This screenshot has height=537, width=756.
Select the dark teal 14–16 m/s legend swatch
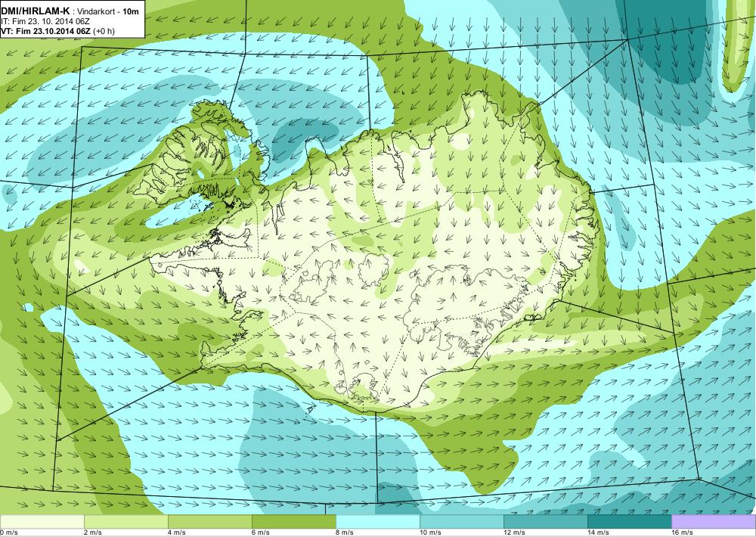[629, 522]
